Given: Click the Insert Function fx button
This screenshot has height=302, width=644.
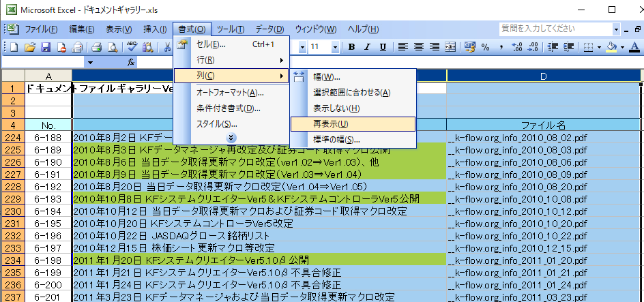Looking at the screenshot, I should click(x=131, y=62).
